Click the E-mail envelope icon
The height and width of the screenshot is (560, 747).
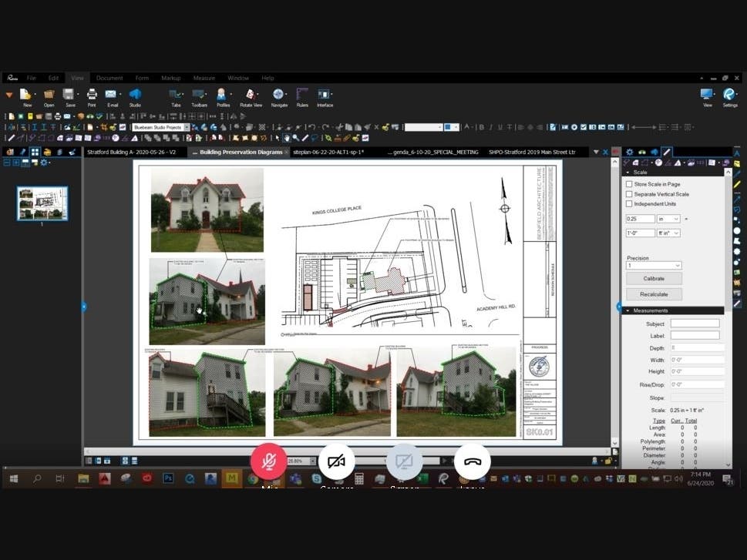coord(113,96)
